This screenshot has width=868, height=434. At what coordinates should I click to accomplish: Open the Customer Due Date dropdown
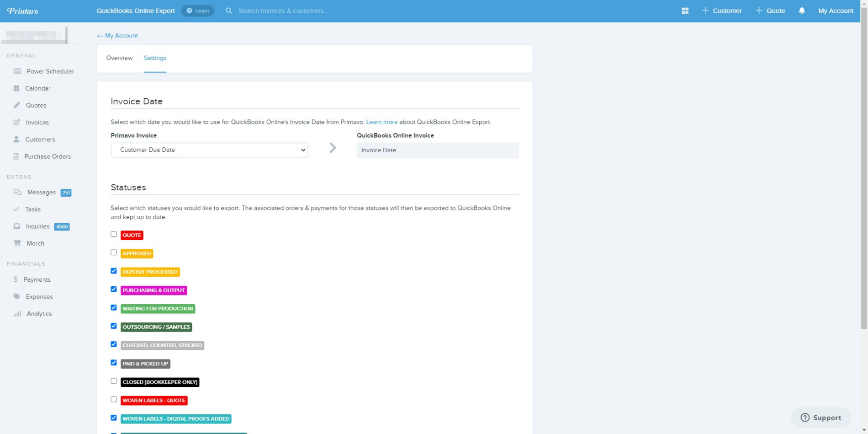coord(209,150)
